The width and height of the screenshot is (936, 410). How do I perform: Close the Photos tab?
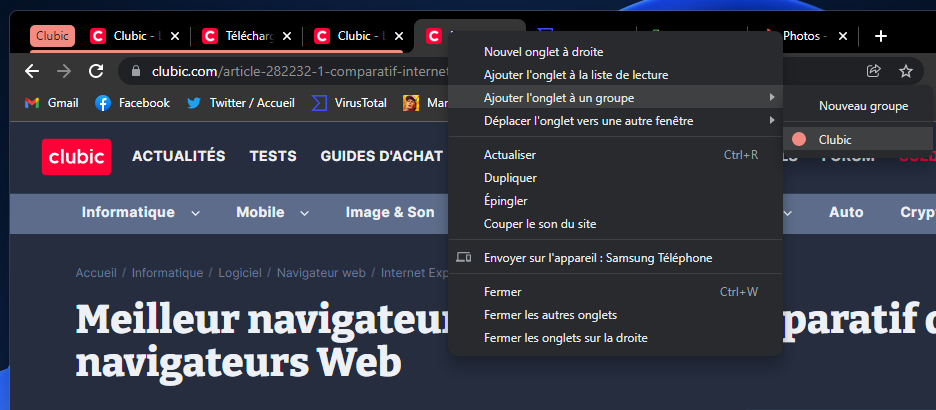pos(842,36)
